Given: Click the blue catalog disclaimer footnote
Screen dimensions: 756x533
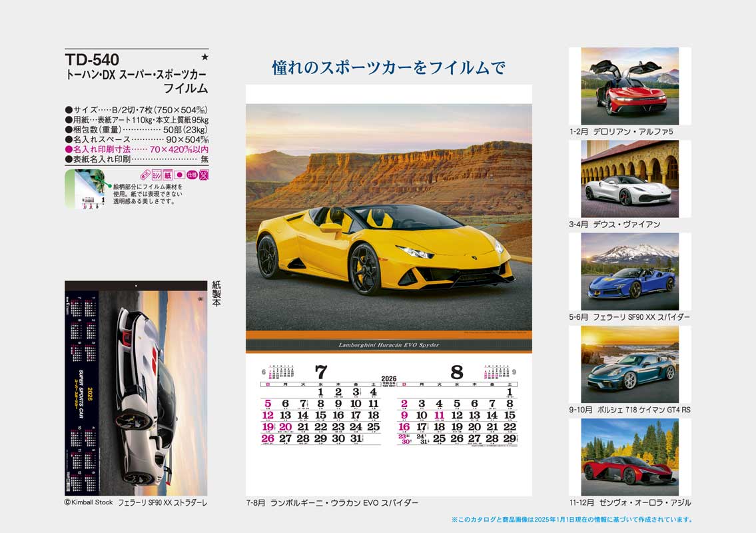Looking at the screenshot, I should [572, 520].
